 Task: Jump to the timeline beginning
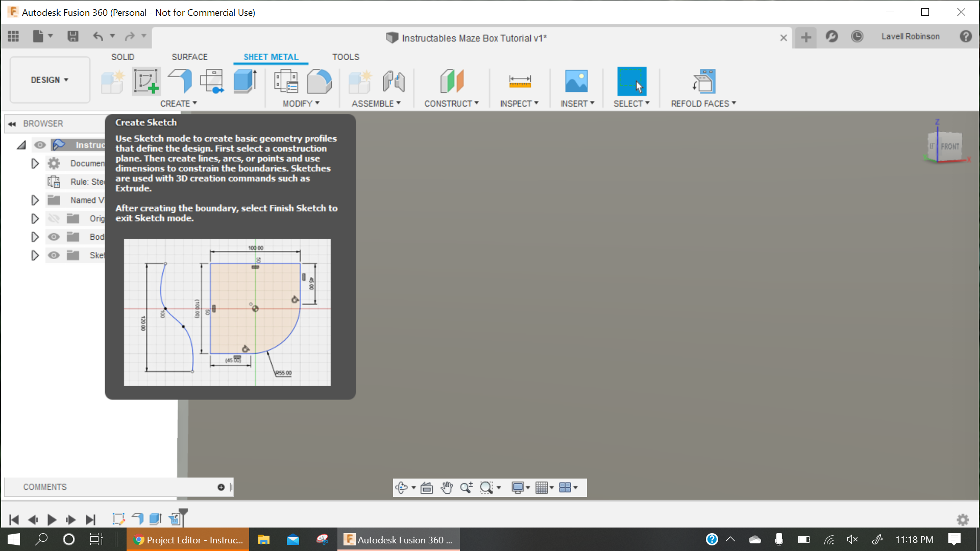pyautogui.click(x=14, y=520)
